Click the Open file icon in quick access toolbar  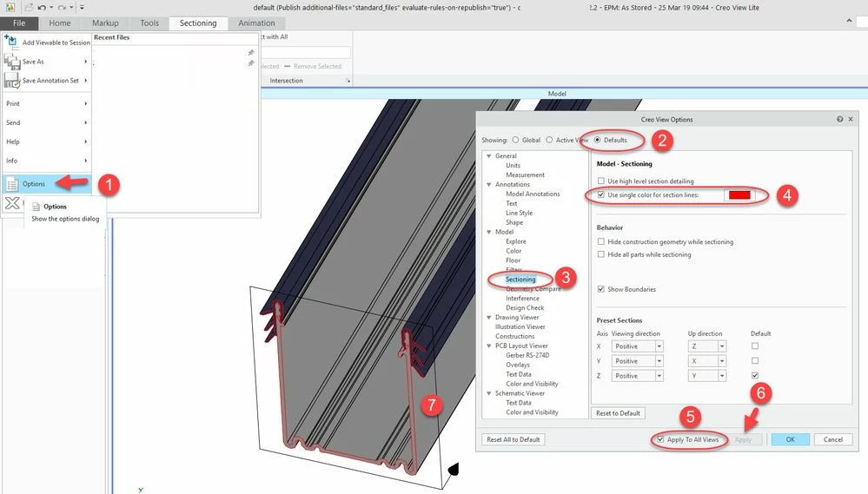coord(29,7)
